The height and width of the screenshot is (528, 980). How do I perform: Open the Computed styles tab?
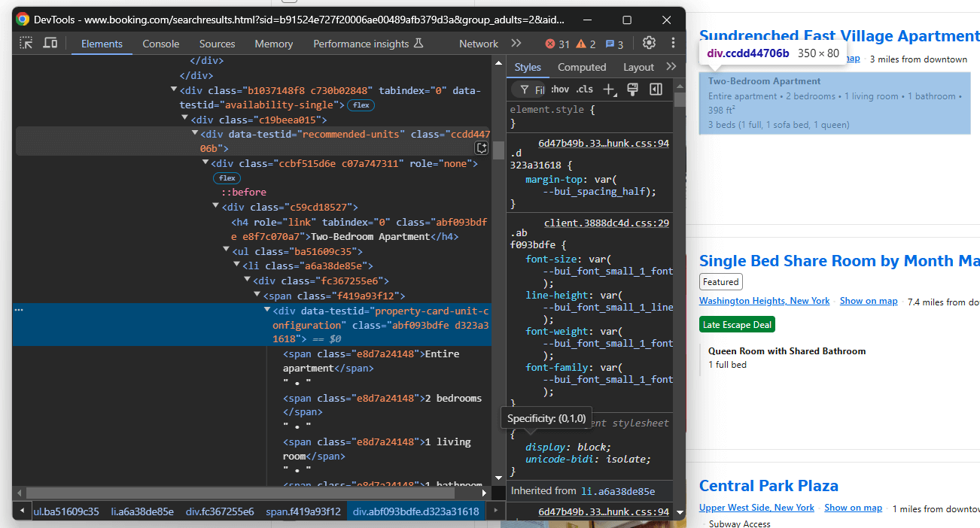(582, 67)
